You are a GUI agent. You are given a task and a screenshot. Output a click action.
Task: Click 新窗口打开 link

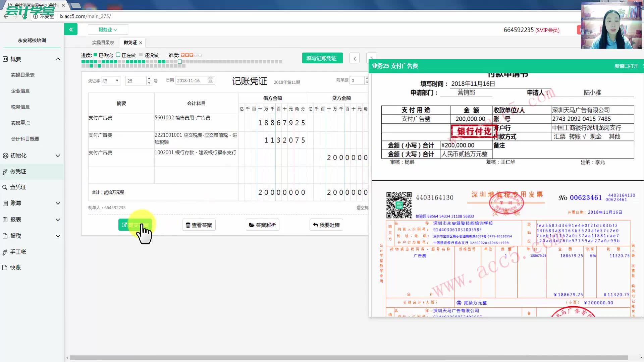coord(626,66)
